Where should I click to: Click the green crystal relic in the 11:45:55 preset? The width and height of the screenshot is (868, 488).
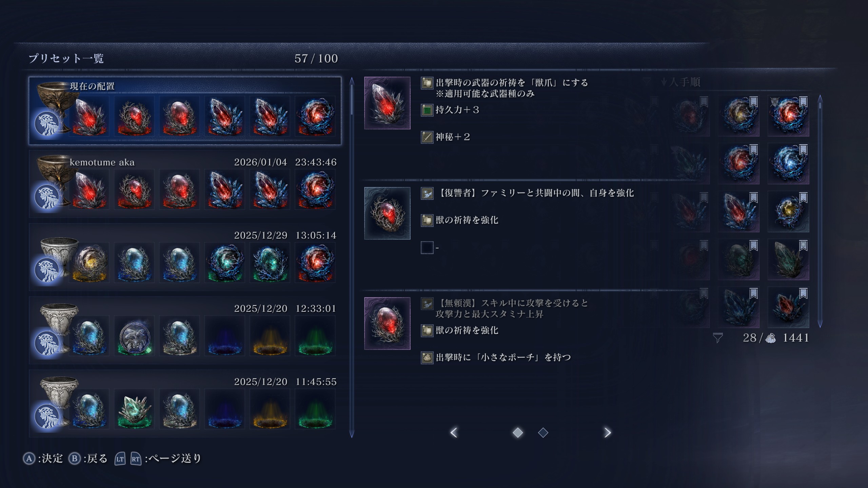pos(134,409)
